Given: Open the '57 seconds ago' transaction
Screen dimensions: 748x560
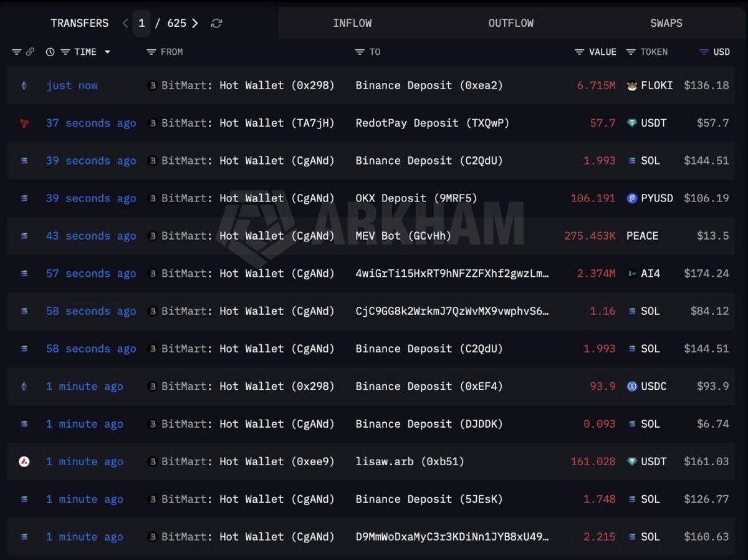Looking at the screenshot, I should point(91,274).
